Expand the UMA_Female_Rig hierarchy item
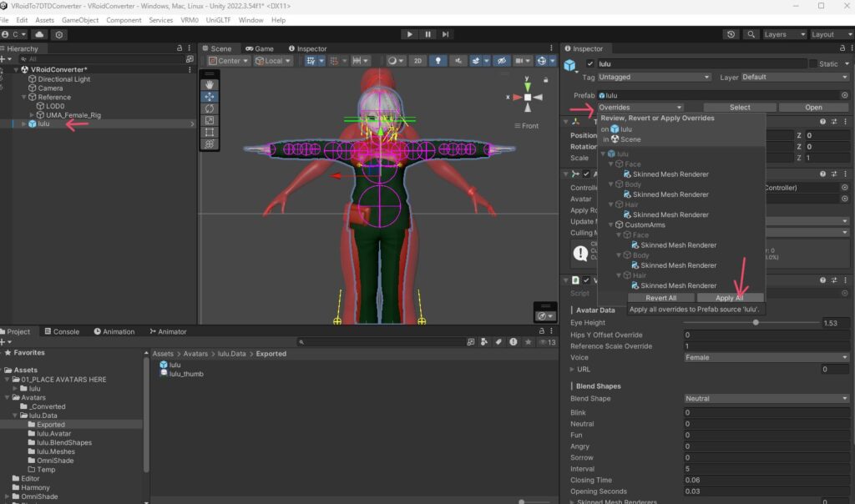 tap(33, 115)
